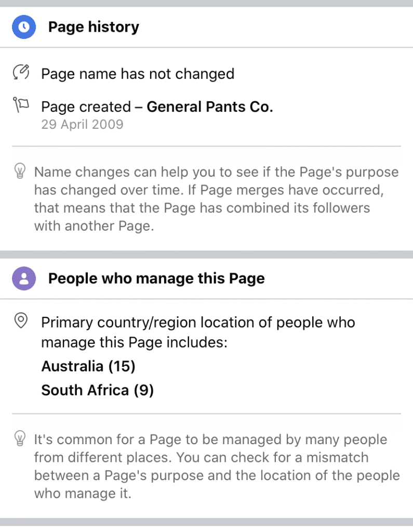This screenshot has width=413, height=532.
Task: Click the location pin icon
Action: [x=21, y=320]
